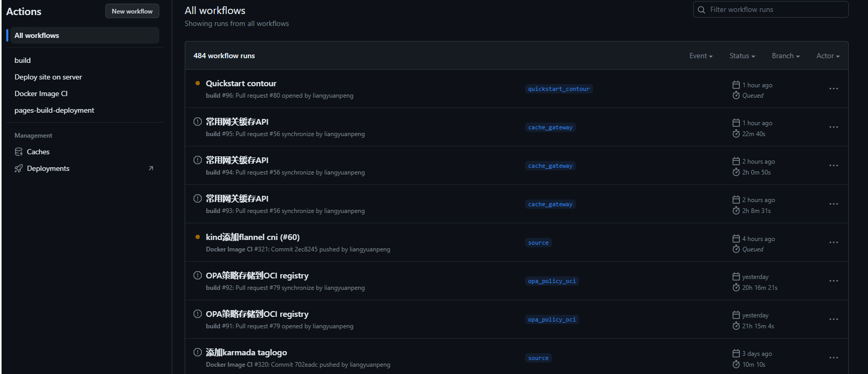Open the Branch filter dropdown
This screenshot has width=868, height=374.
(786, 56)
